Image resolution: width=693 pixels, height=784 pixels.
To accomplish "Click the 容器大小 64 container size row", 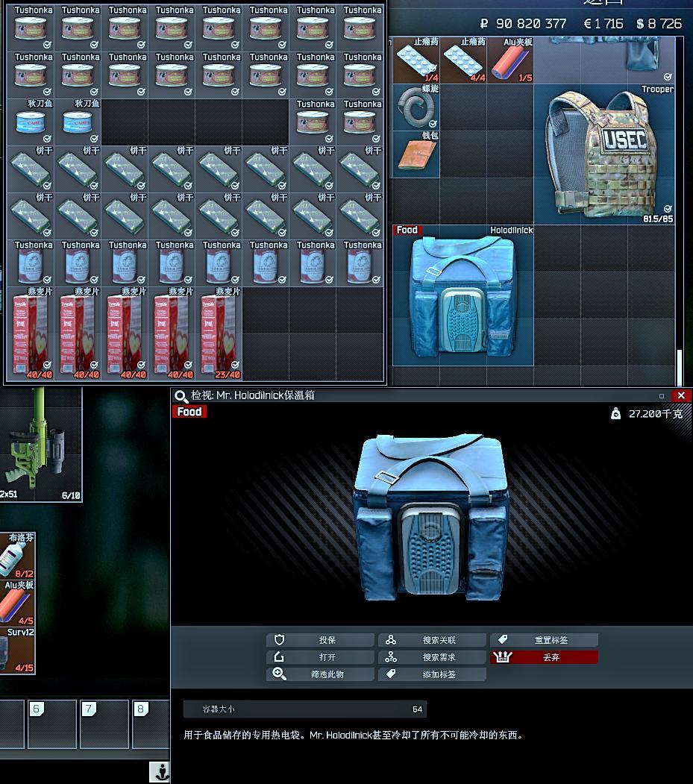I will pos(305,709).
